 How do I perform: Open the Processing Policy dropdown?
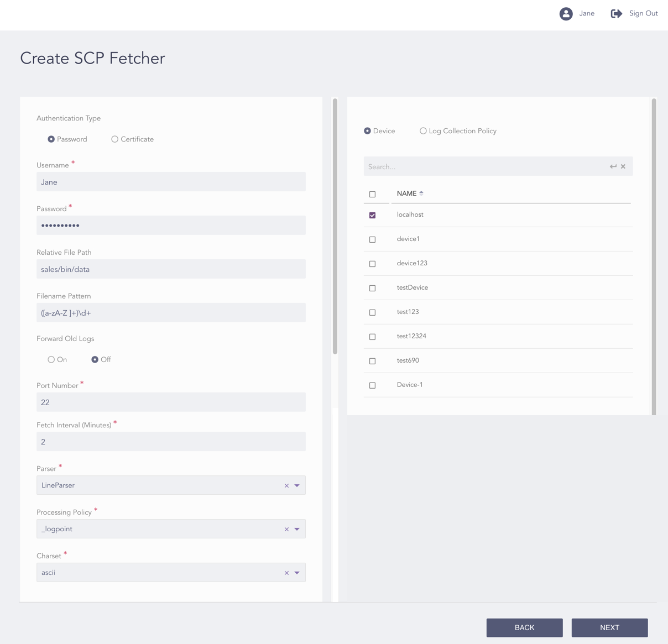[297, 529]
